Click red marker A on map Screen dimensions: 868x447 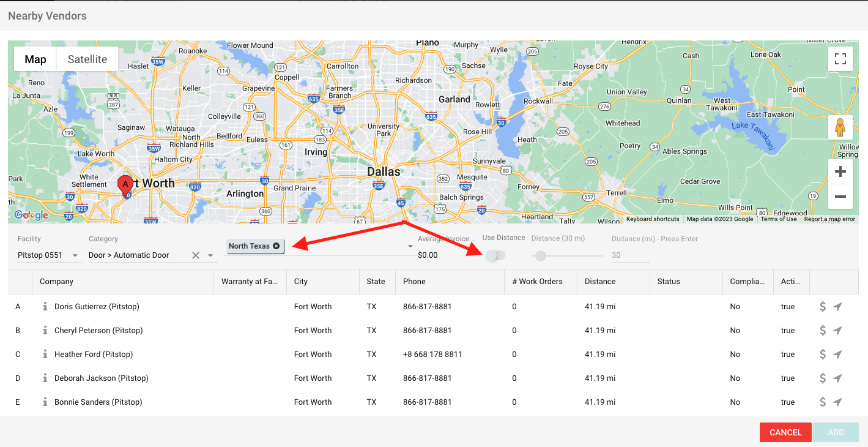click(125, 186)
